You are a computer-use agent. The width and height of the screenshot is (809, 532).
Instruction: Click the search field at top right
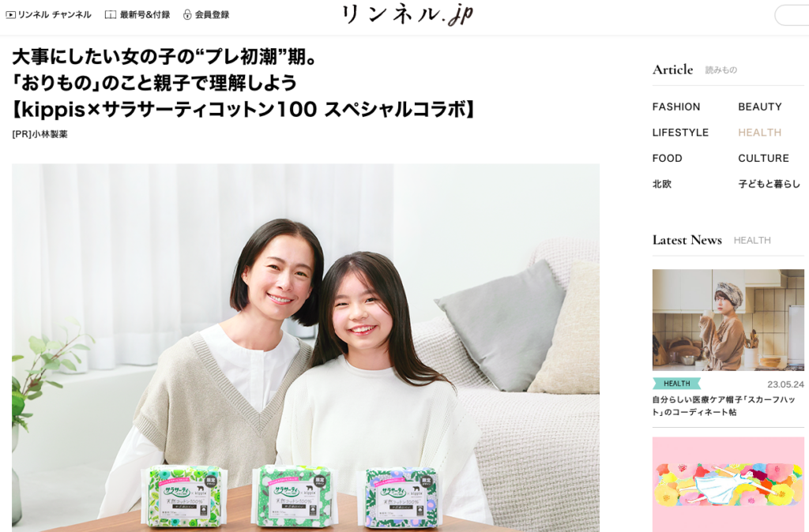point(792,16)
